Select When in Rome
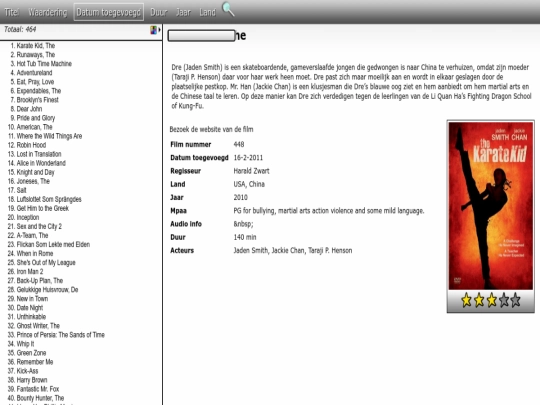 click(x=35, y=253)
